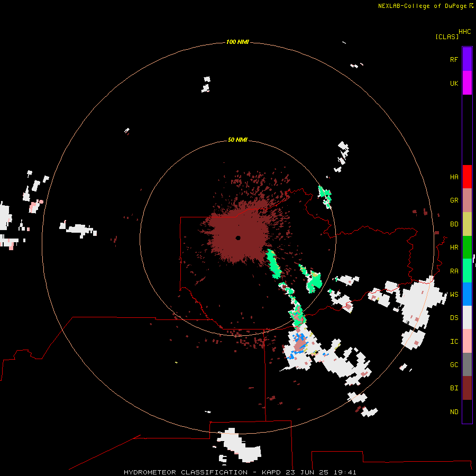Viewport: 476px width, 476px height.
Task: Click the WS legend label
Action: pyautogui.click(x=454, y=295)
